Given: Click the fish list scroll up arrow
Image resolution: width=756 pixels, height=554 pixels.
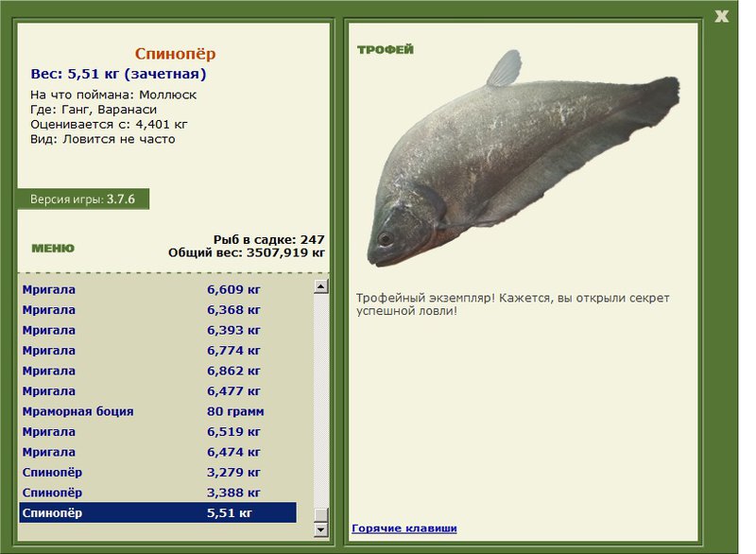Looking at the screenshot, I should click(320, 286).
